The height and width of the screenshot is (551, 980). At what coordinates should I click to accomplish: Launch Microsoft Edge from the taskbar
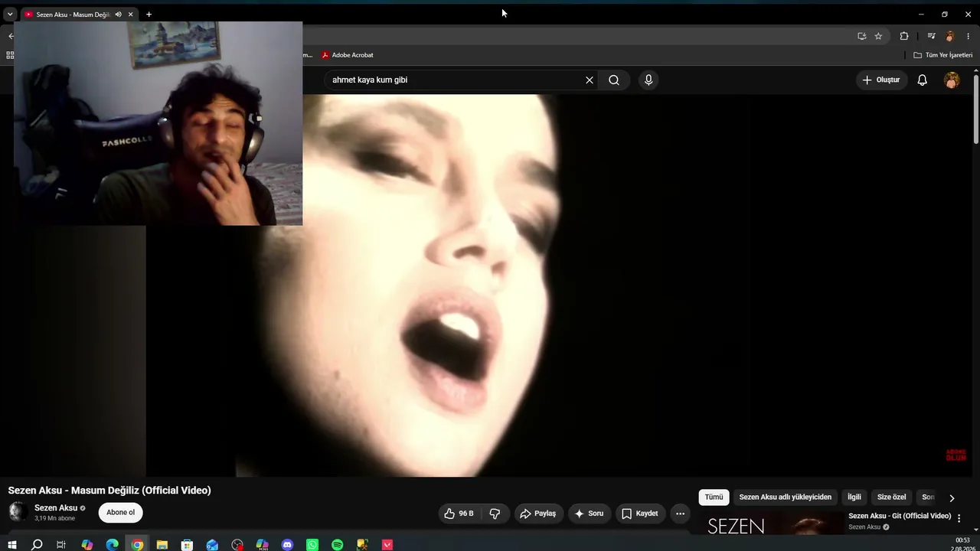[113, 545]
